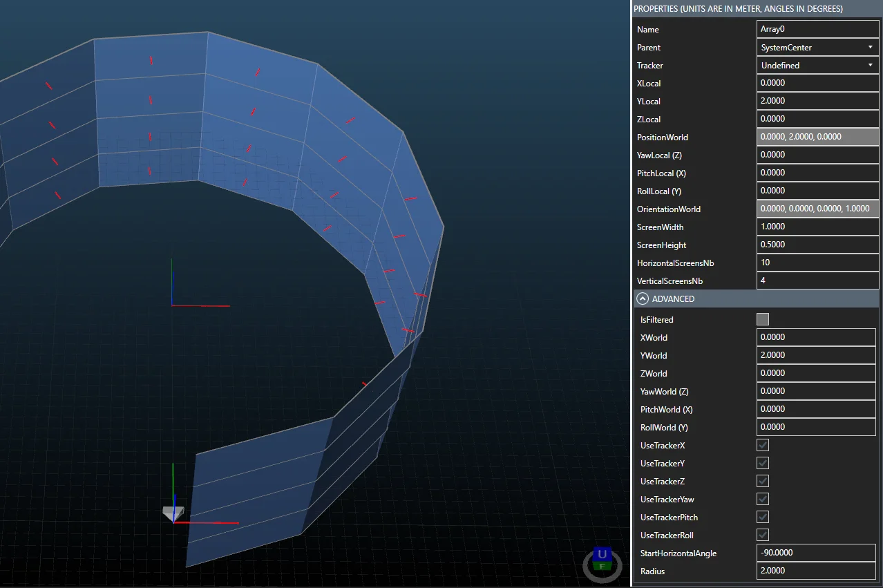The width and height of the screenshot is (883, 588).
Task: Click the VerticalScreensNb value field
Action: (x=818, y=281)
